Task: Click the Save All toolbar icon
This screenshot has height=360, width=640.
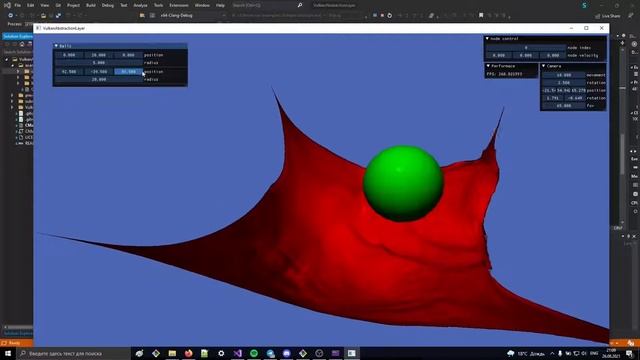Action: pyautogui.click(x=58, y=16)
